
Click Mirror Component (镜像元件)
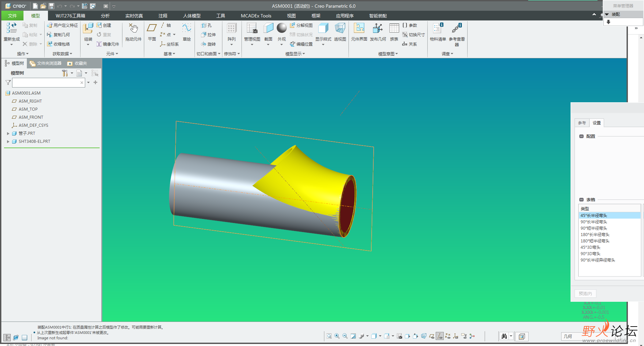click(x=108, y=44)
